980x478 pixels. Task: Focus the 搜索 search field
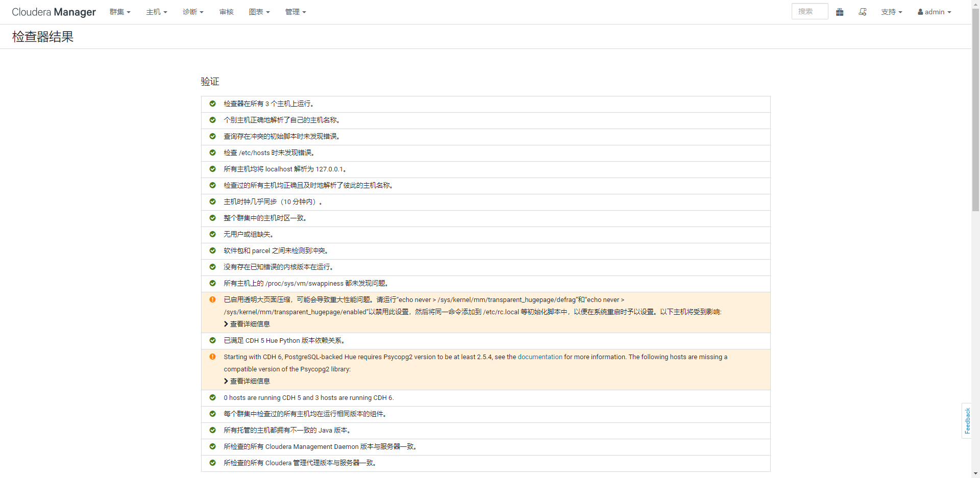pyautogui.click(x=810, y=11)
